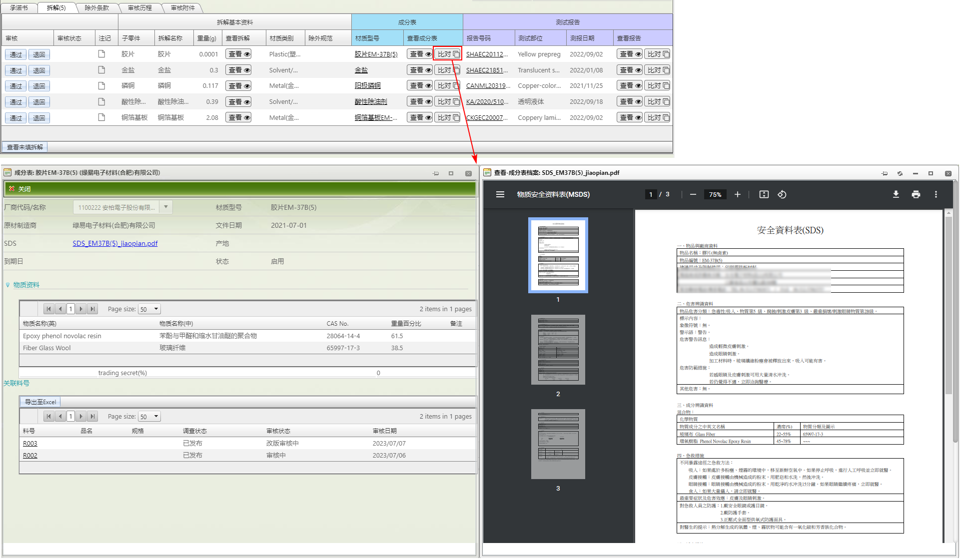Screen dimensions: 960x560
Task: Select page 3 thumbnail in PDF sidebar
Action: (x=558, y=444)
